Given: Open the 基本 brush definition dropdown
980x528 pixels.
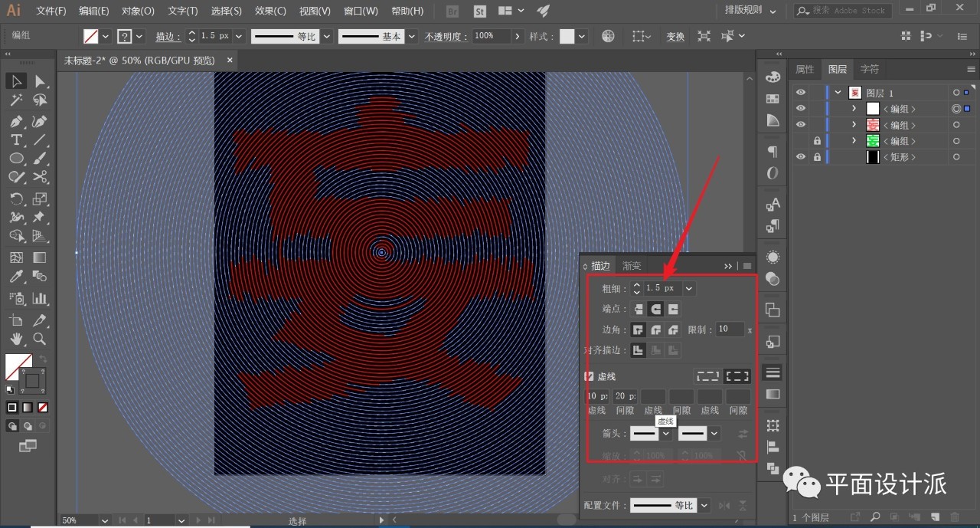Looking at the screenshot, I should point(413,37).
